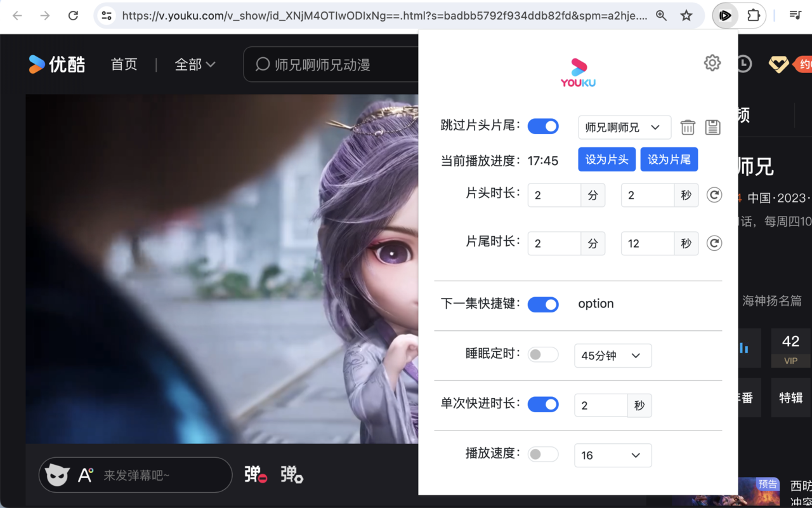Click the save disk icon for preset
The image size is (812, 508).
pos(712,128)
